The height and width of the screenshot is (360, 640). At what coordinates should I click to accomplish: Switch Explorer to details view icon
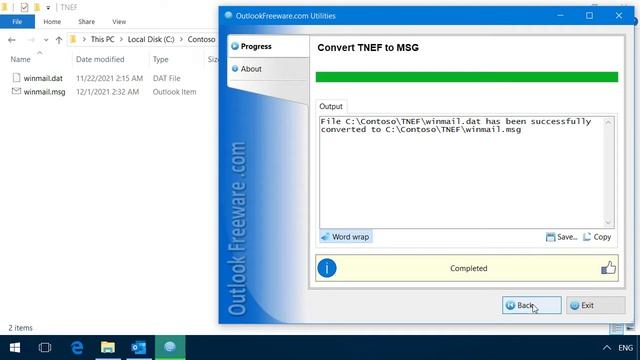(x=616, y=329)
